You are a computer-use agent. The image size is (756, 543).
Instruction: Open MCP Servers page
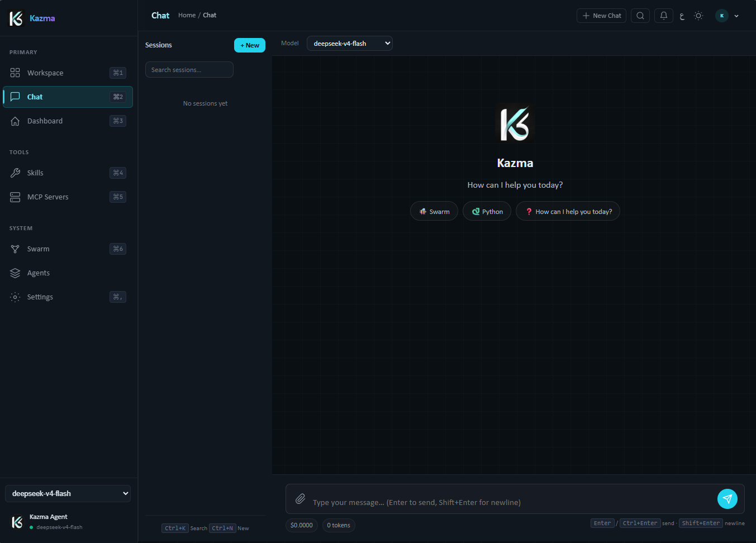click(x=68, y=197)
